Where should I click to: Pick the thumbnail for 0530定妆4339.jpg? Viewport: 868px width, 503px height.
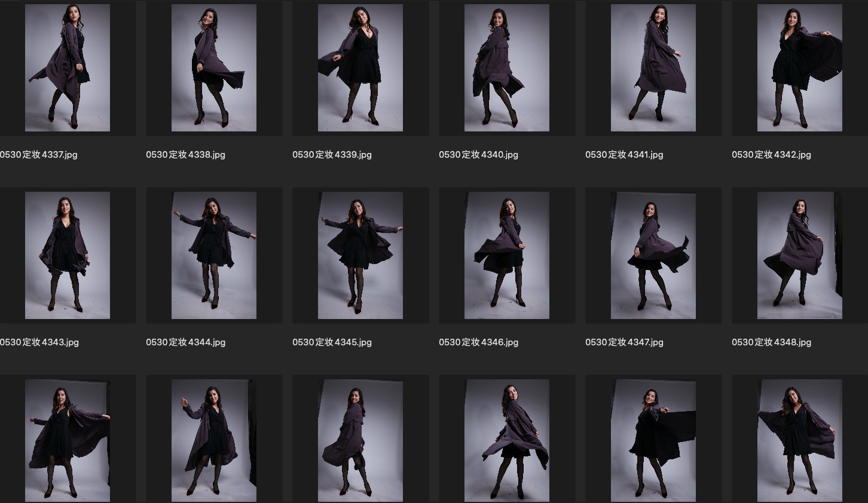[360, 68]
